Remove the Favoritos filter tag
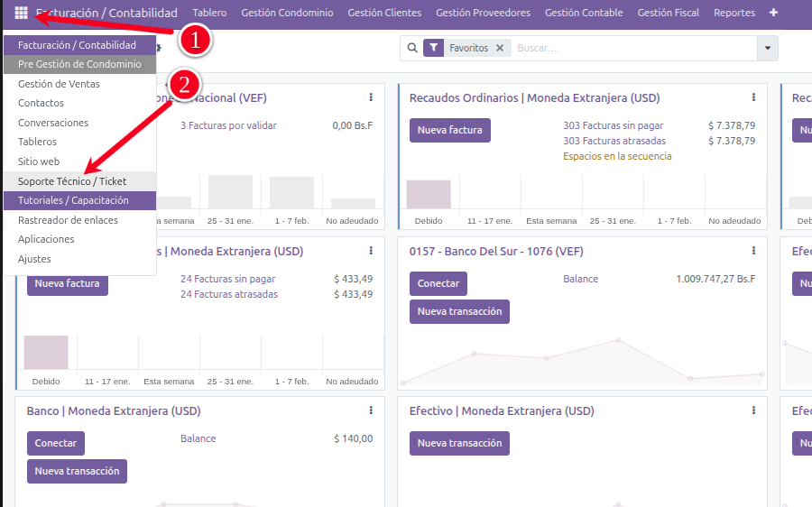The image size is (812, 507). [x=500, y=48]
